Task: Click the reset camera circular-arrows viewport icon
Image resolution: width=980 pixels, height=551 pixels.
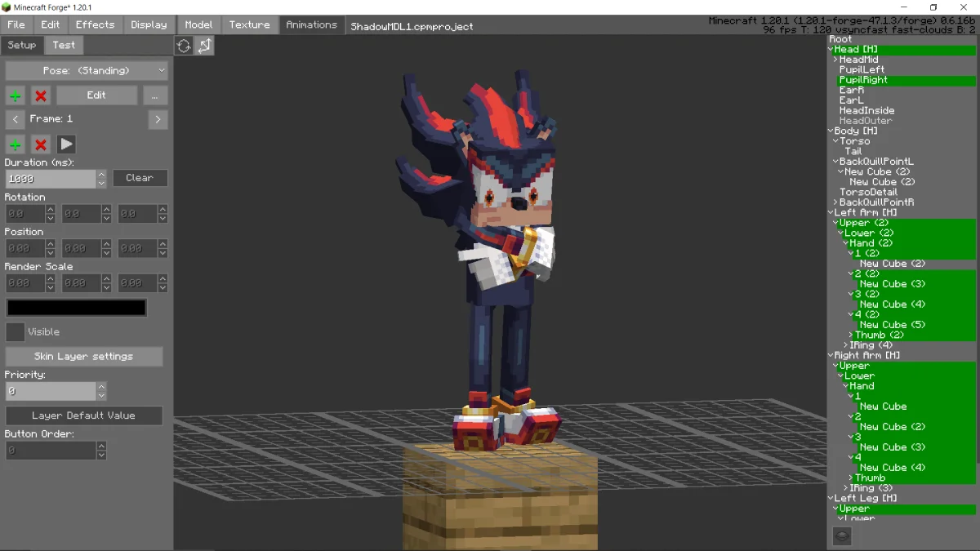Action: (184, 47)
